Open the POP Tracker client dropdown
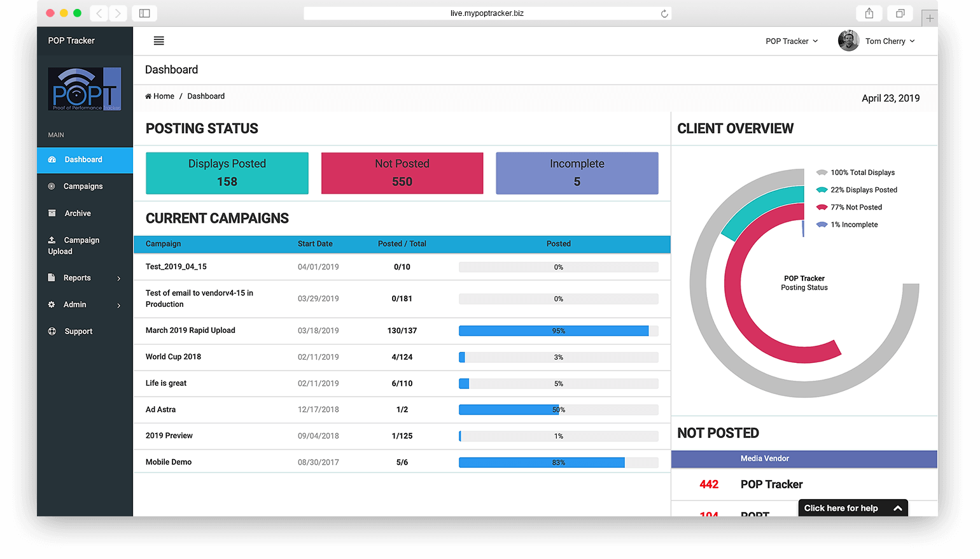This screenshot has height=559, width=980. tap(792, 41)
